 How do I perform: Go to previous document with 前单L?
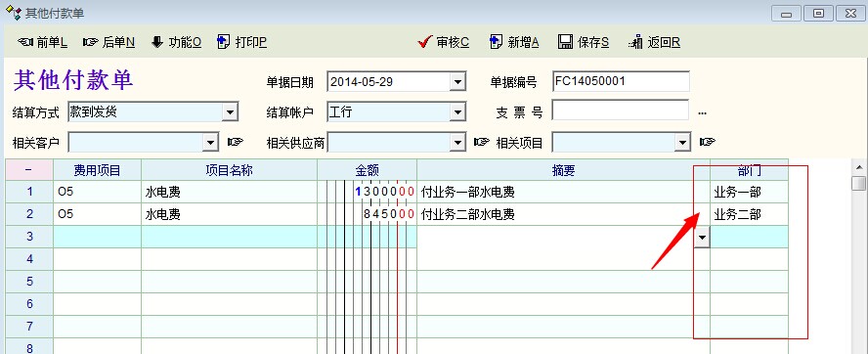tap(43, 42)
